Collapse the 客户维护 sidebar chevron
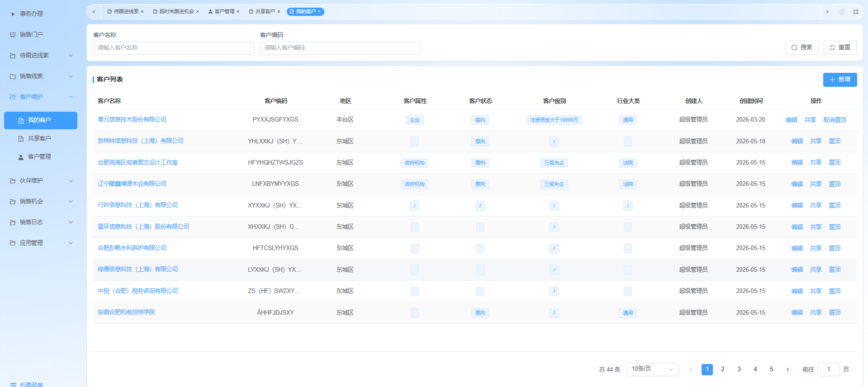Screen dimensions: 868x387 pyautogui.click(x=71, y=97)
